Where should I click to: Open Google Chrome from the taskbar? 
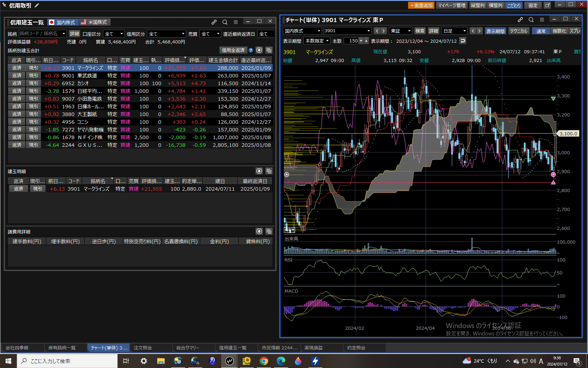[x=264, y=361]
